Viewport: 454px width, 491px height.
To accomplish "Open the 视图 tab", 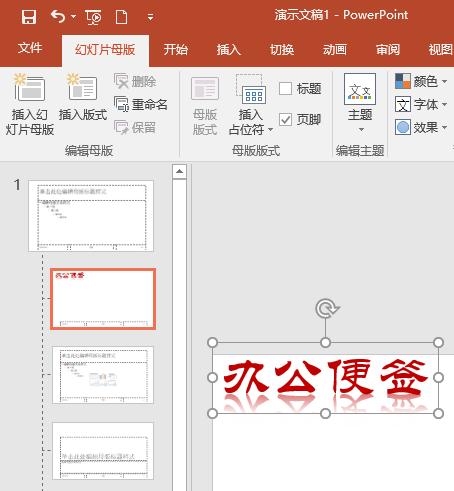I will [441, 50].
